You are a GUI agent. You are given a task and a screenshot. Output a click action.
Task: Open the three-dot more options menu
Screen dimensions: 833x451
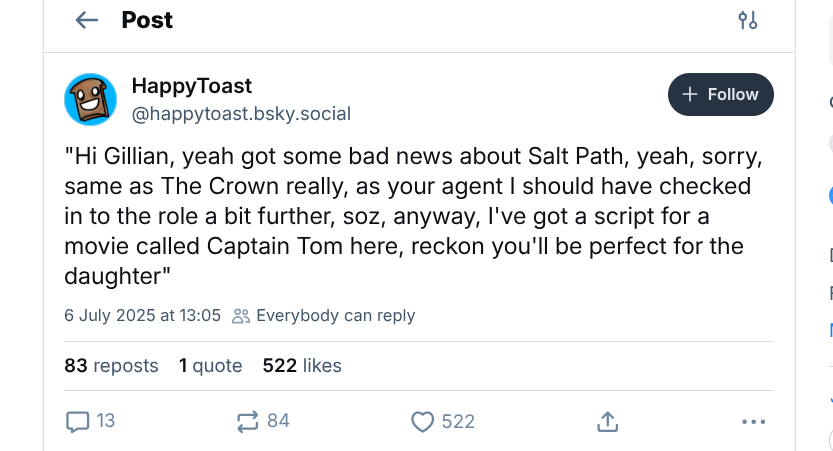pos(753,422)
